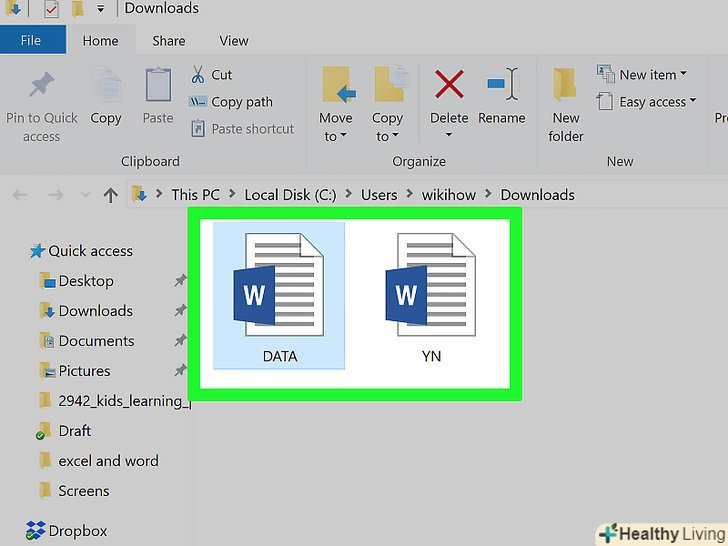This screenshot has height=546, width=728.
Task: Expand the chevron after This PC in path
Action: click(232, 194)
